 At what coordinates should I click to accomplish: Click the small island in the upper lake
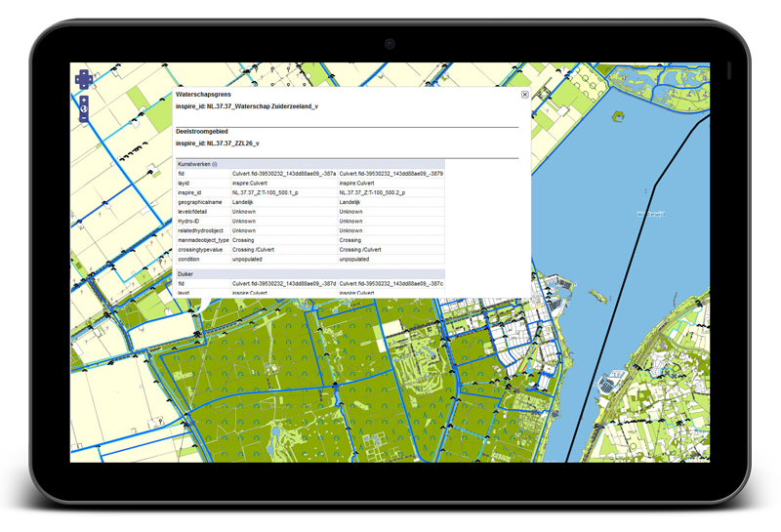(618, 117)
